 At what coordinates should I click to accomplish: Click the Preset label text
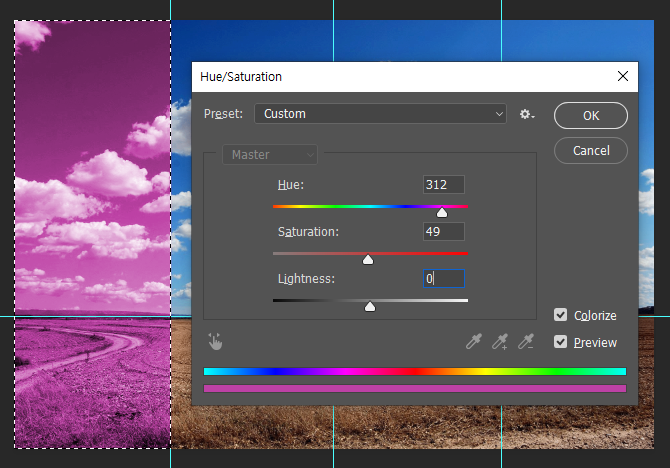[x=223, y=114]
